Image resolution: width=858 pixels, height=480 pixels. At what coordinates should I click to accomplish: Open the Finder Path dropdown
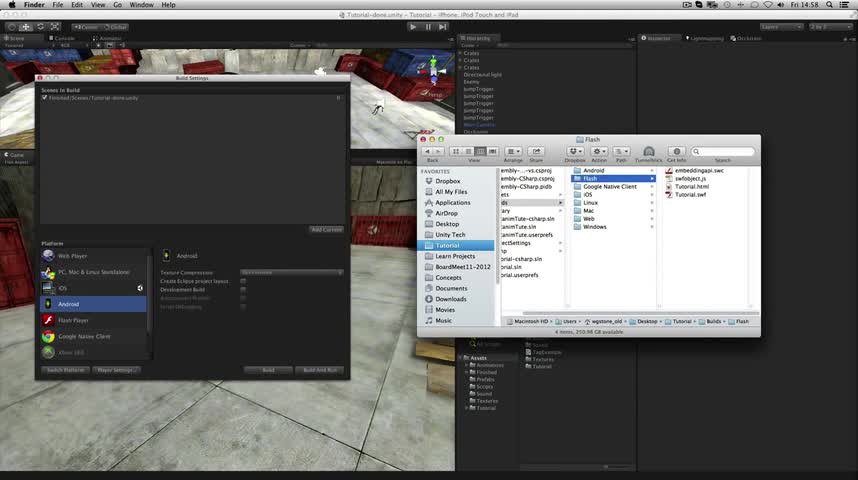pyautogui.click(x=621, y=152)
